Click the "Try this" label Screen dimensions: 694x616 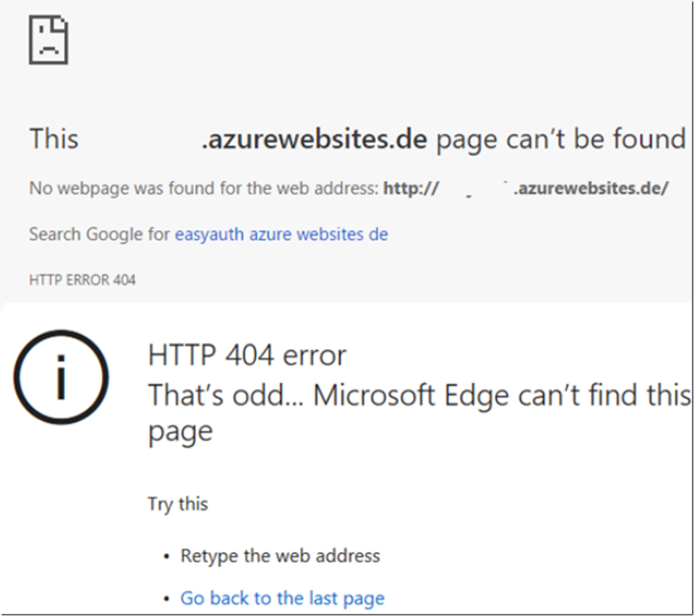coord(178,504)
